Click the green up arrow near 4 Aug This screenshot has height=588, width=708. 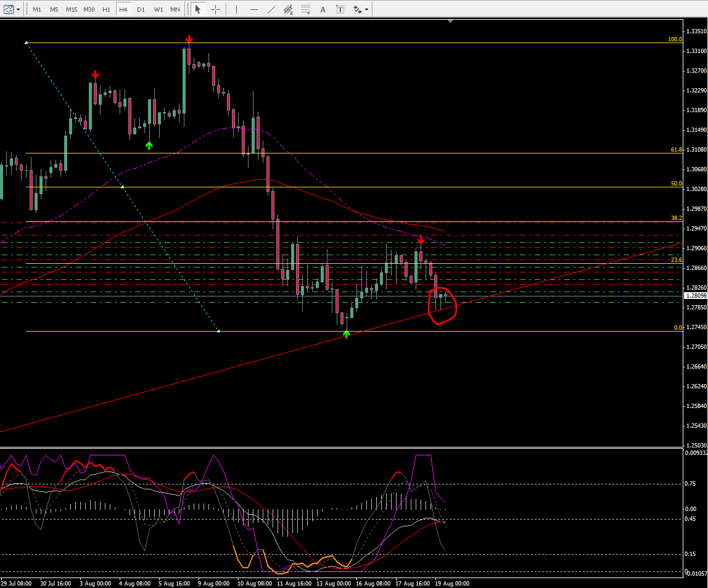(x=149, y=145)
